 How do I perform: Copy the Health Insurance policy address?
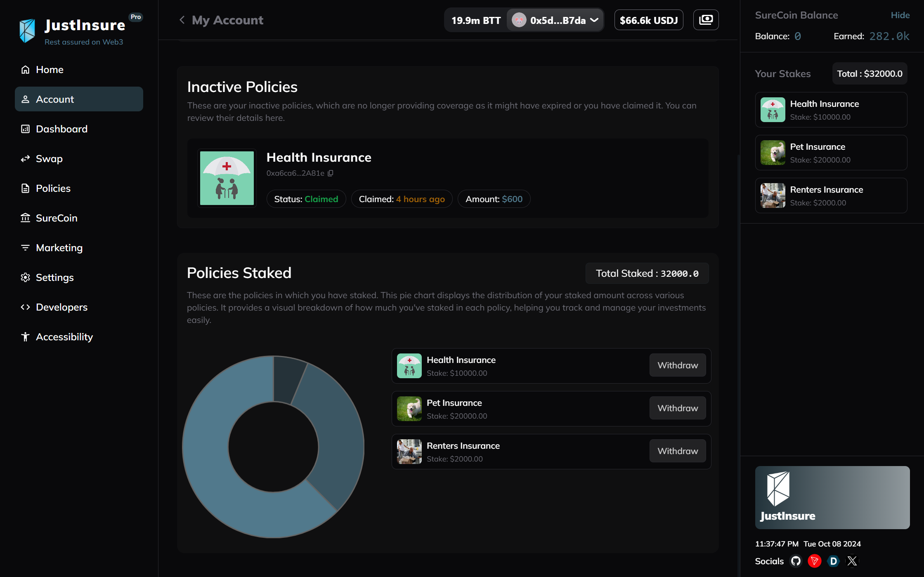331,173
